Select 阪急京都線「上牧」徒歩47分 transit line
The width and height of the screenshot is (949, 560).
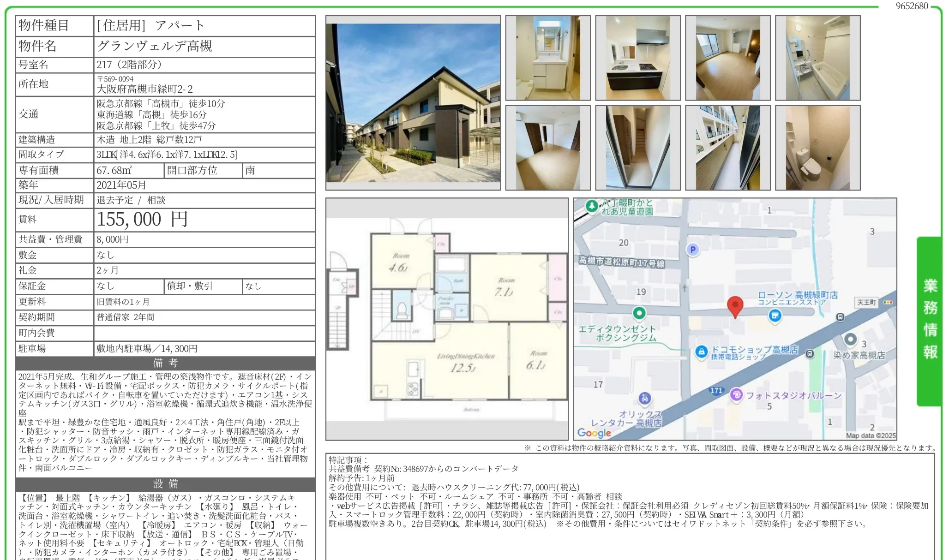tap(156, 125)
